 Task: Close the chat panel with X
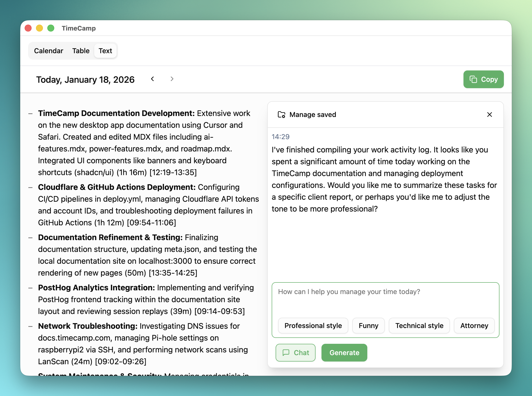489,115
